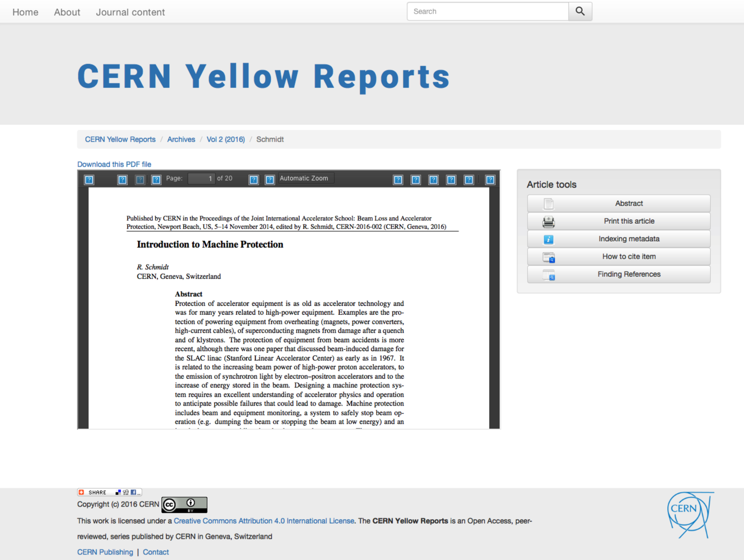Click Print this article button
This screenshot has height=560, width=744.
point(618,221)
